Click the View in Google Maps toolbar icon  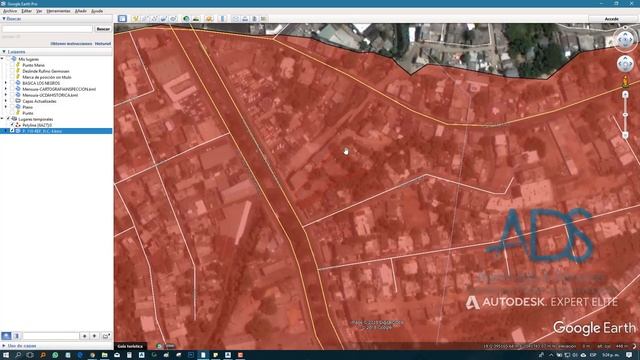[x=264, y=19]
